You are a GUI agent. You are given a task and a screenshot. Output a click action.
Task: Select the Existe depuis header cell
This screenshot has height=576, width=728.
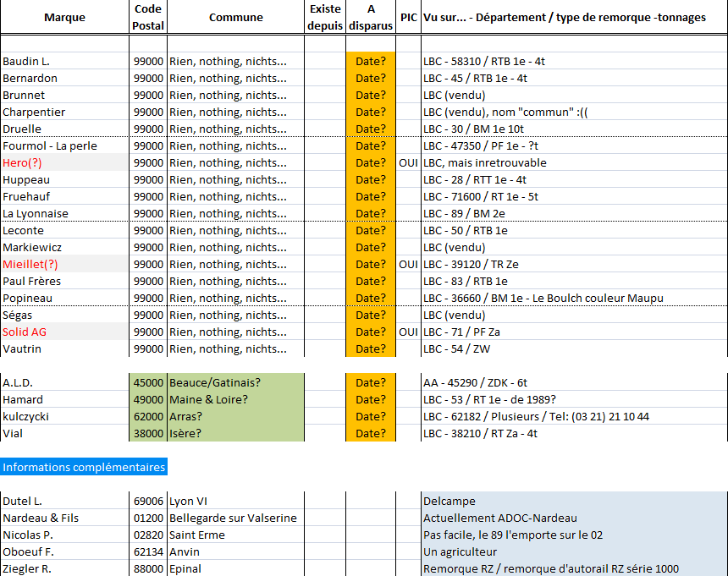[x=325, y=17]
